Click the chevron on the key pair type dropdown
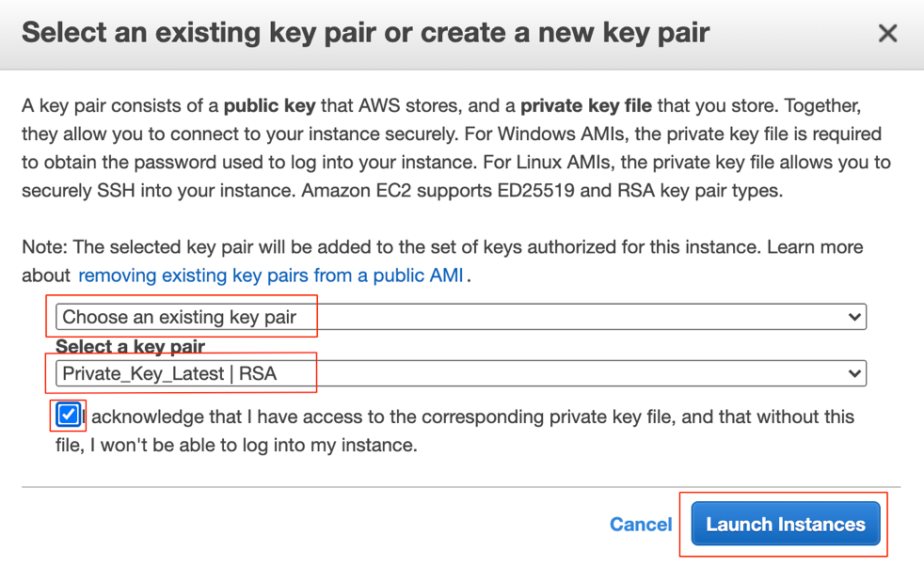 [854, 317]
